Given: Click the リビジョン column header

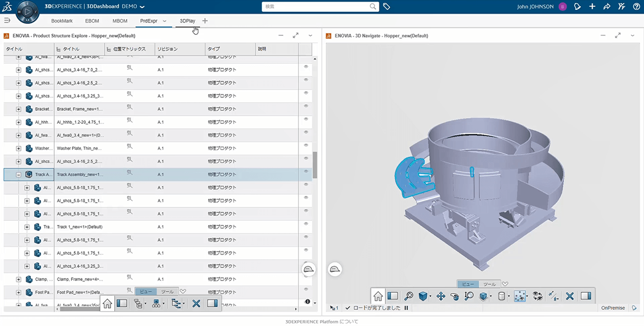Looking at the screenshot, I should (x=180, y=49).
